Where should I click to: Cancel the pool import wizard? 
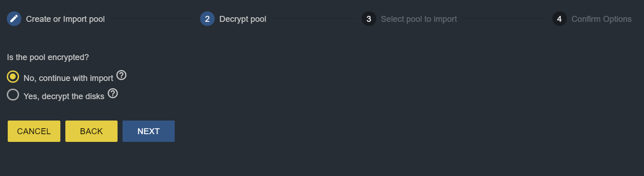click(34, 131)
